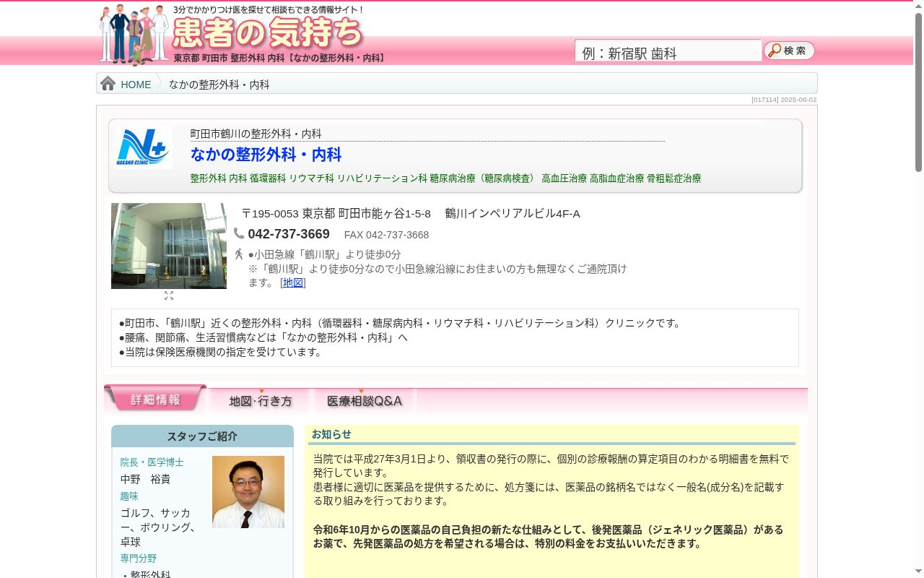Switch to the 医療相談Q&A tab
924x578 pixels.
(x=365, y=401)
